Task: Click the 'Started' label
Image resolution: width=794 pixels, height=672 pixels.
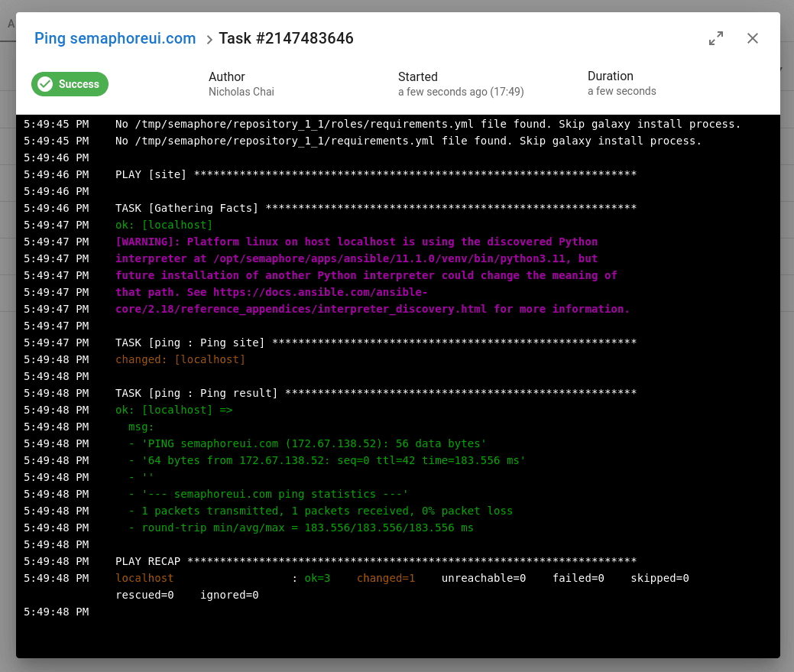Action: point(418,77)
